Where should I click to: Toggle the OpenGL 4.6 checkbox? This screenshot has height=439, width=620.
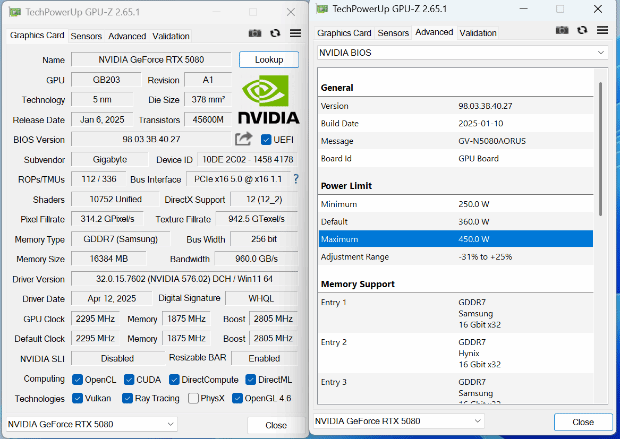point(237,398)
